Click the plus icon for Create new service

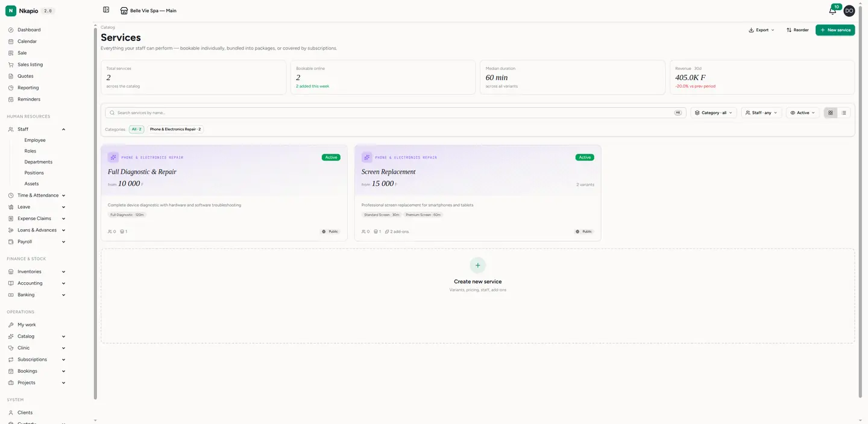[477, 265]
